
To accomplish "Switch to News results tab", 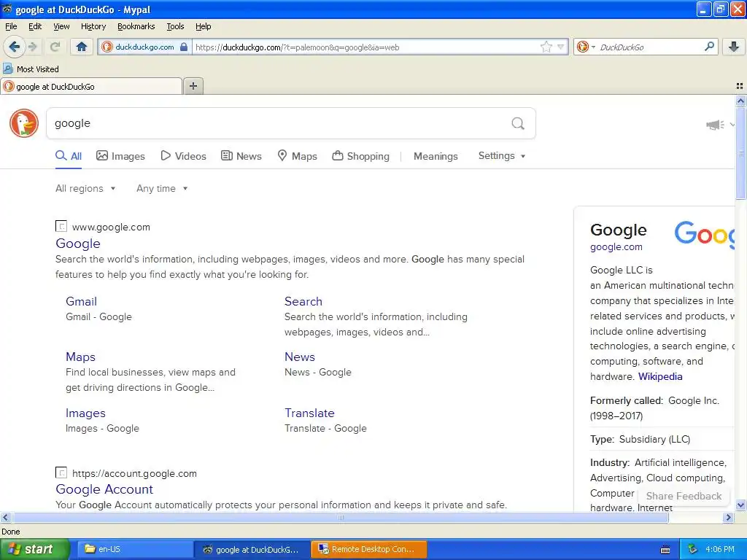I will 241,156.
